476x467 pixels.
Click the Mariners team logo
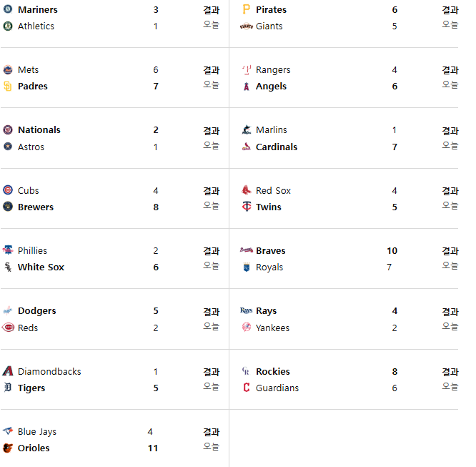point(8,9)
